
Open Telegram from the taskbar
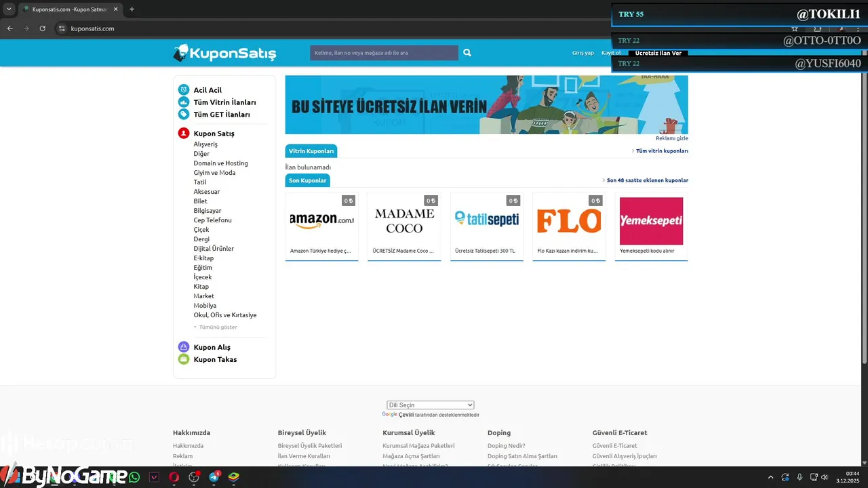point(214,477)
